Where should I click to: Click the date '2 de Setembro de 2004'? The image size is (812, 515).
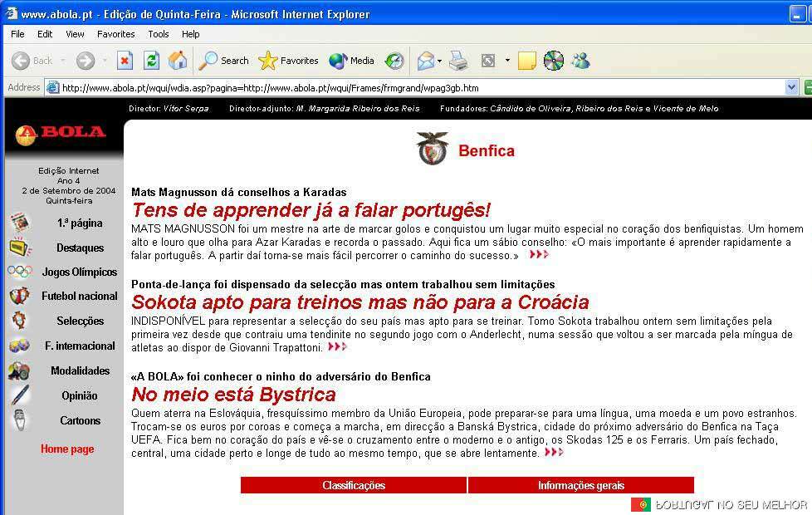[x=69, y=191]
